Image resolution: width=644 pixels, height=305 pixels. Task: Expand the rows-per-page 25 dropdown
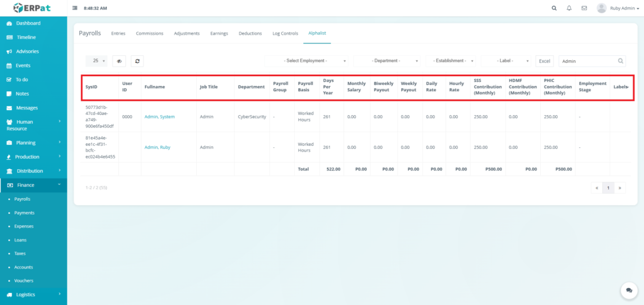pos(96,61)
